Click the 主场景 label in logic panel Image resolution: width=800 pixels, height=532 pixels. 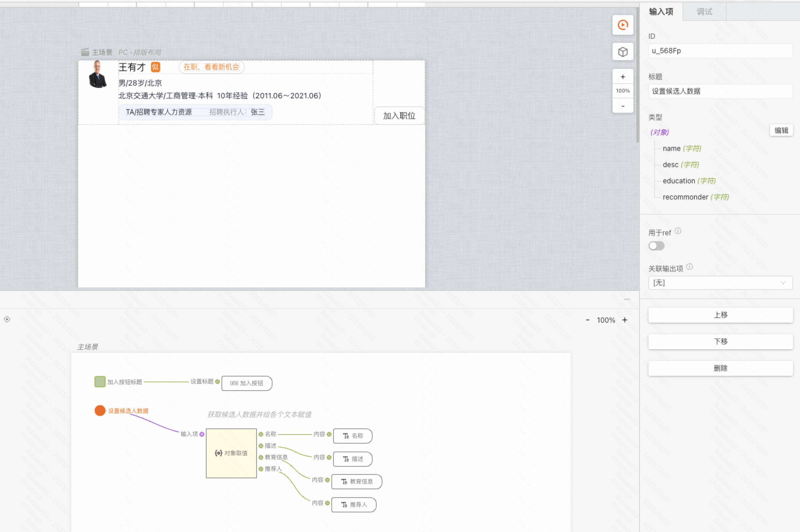[x=88, y=347]
